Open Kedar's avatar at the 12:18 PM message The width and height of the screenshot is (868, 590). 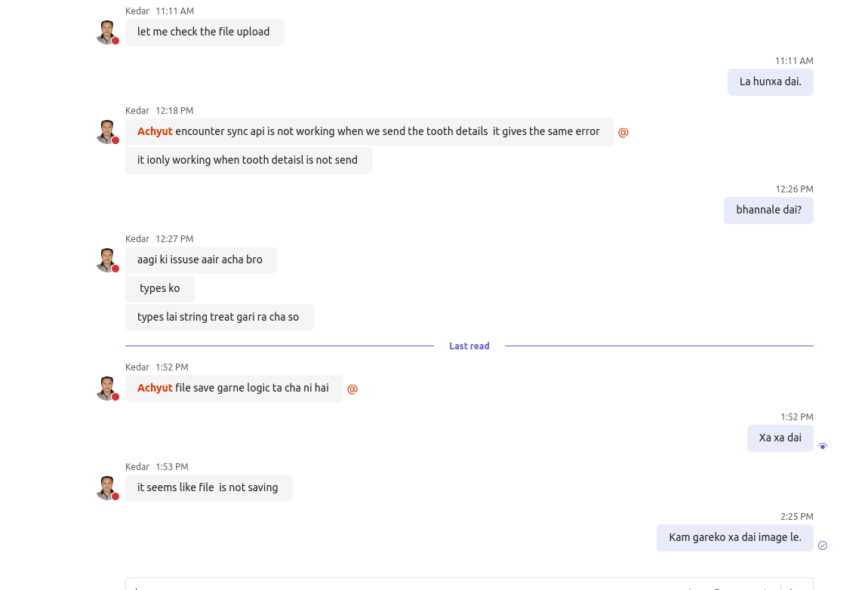(107, 132)
